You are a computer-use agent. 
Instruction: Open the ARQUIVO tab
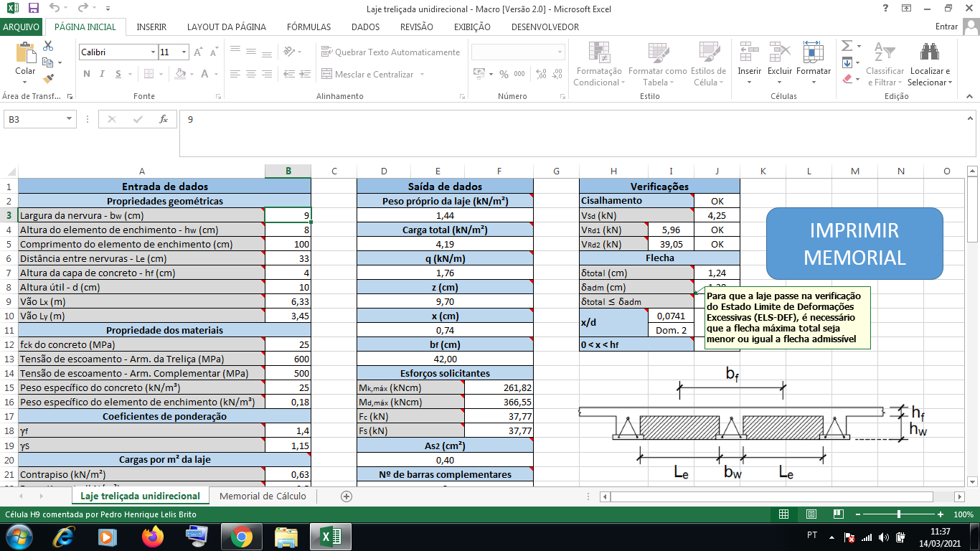[22, 27]
